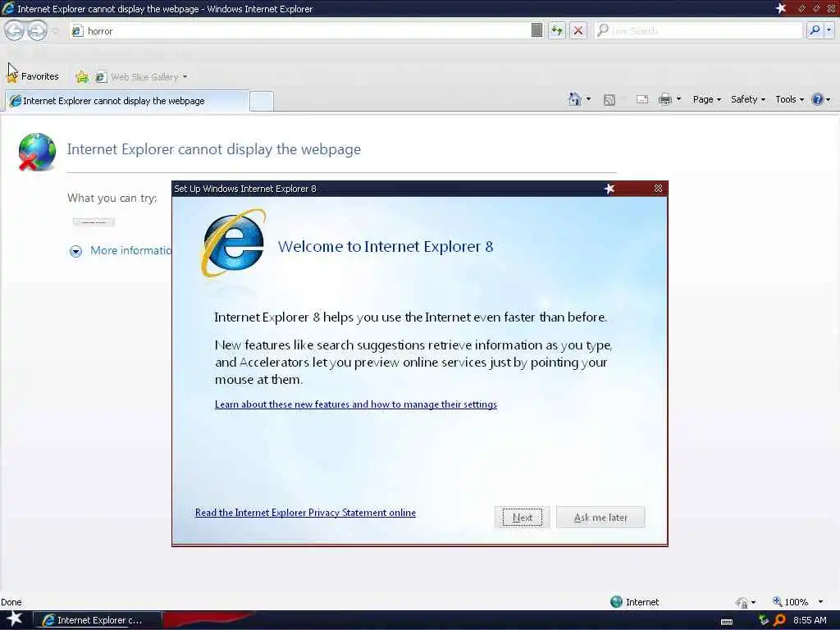The width and height of the screenshot is (840, 630).
Task: Click the orange magnifier tray icon
Action: 779,620
